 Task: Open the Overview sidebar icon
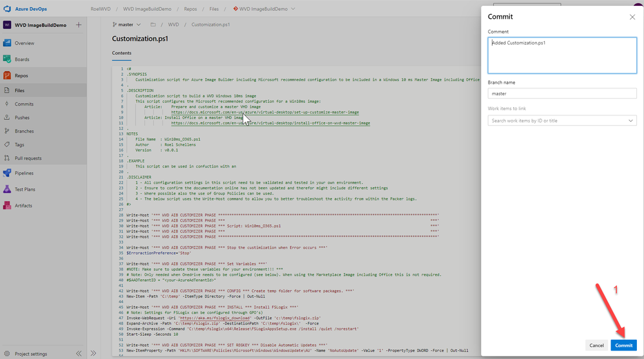(x=7, y=43)
